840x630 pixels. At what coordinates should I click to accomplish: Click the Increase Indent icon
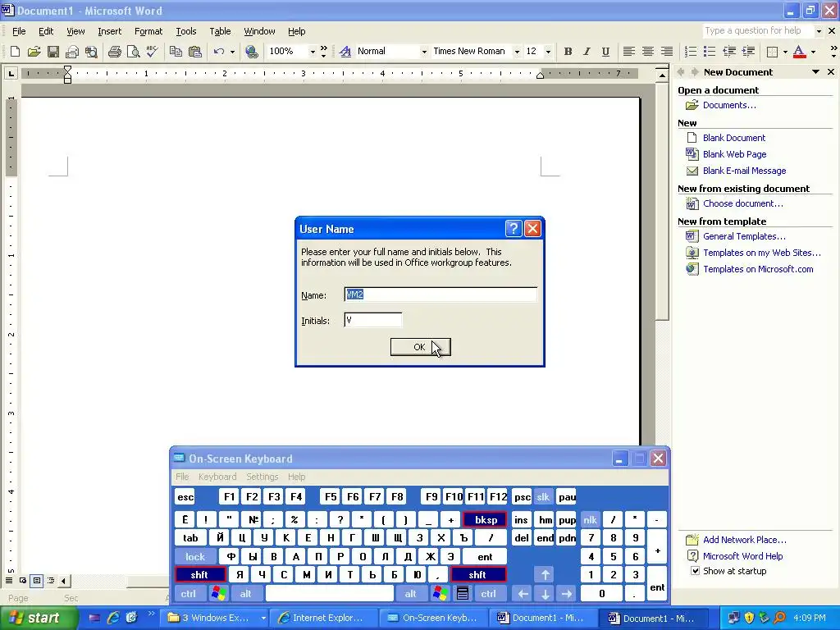[x=748, y=52]
